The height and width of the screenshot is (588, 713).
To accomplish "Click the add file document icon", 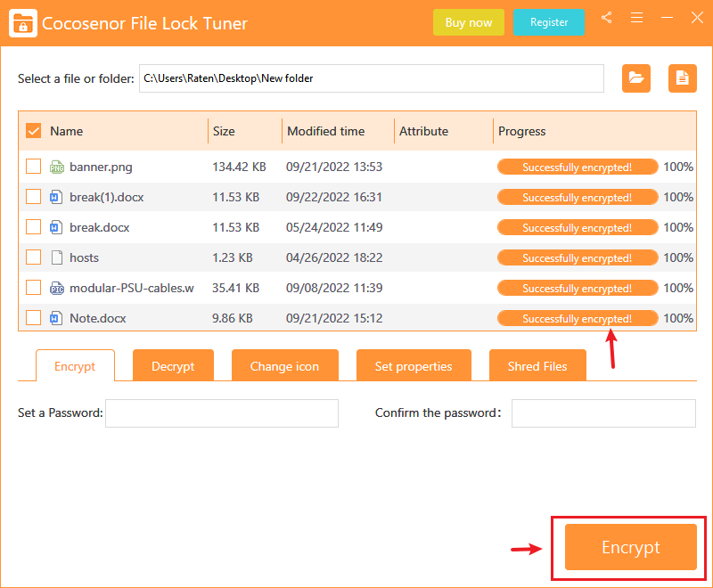I will pos(682,78).
